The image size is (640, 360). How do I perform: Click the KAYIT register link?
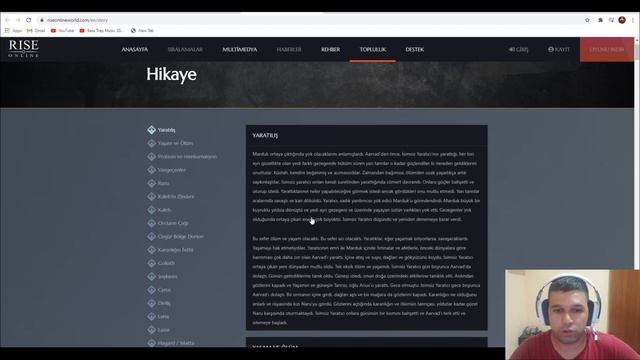tap(559, 49)
